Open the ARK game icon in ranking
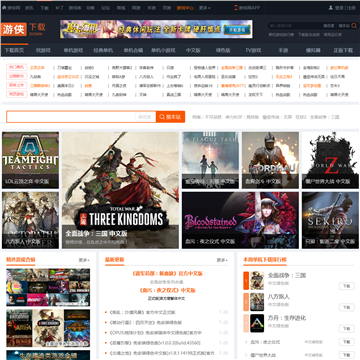360x360 pixels. (257, 323)
